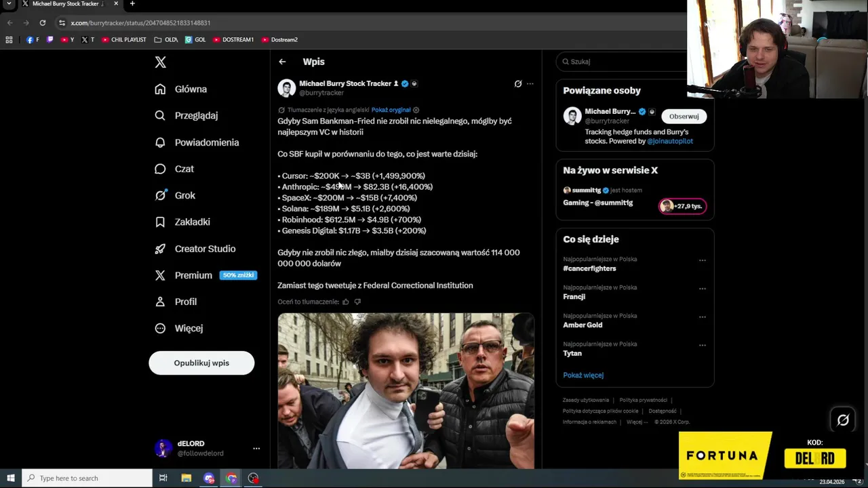
Task: Open apps grid in bookmarks bar
Action: pos(9,39)
